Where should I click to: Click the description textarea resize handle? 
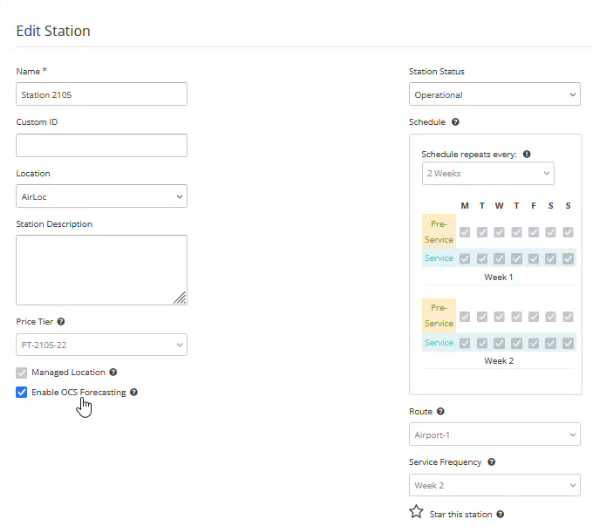180,298
